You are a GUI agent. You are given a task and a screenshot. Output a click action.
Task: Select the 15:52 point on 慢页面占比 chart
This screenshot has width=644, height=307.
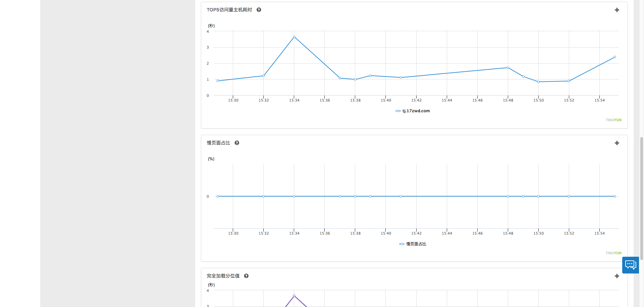coord(569,196)
